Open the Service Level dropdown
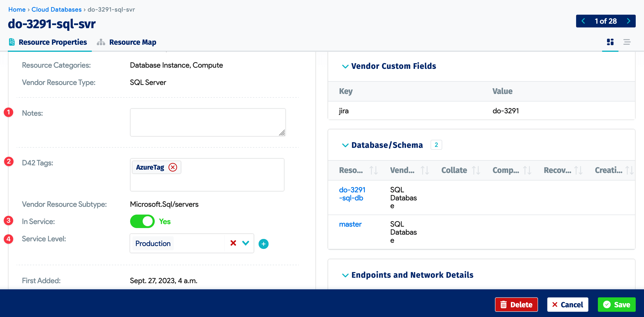 click(x=245, y=243)
